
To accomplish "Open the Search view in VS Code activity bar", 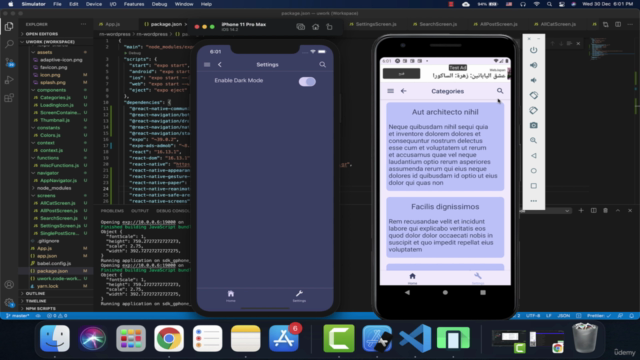I will (x=9, y=44).
